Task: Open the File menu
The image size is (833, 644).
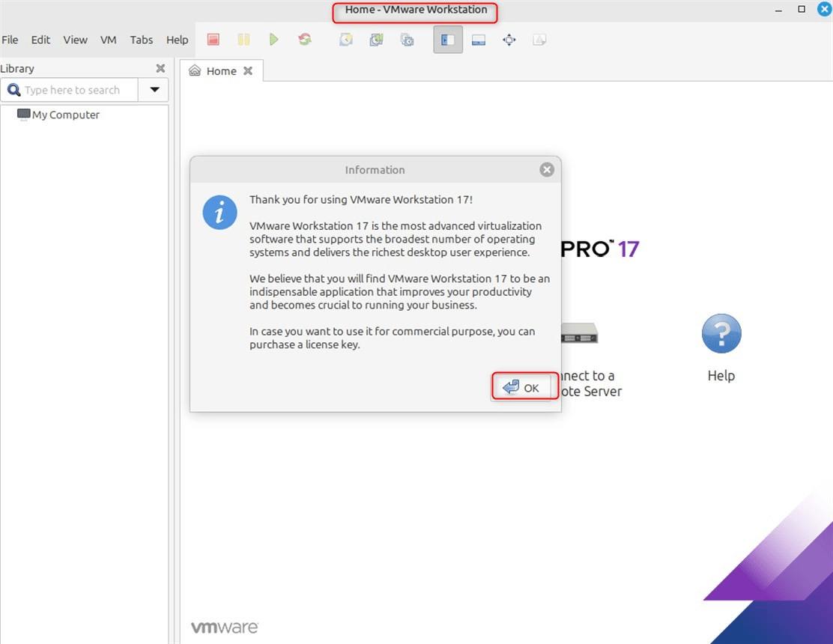Action: click(x=10, y=40)
